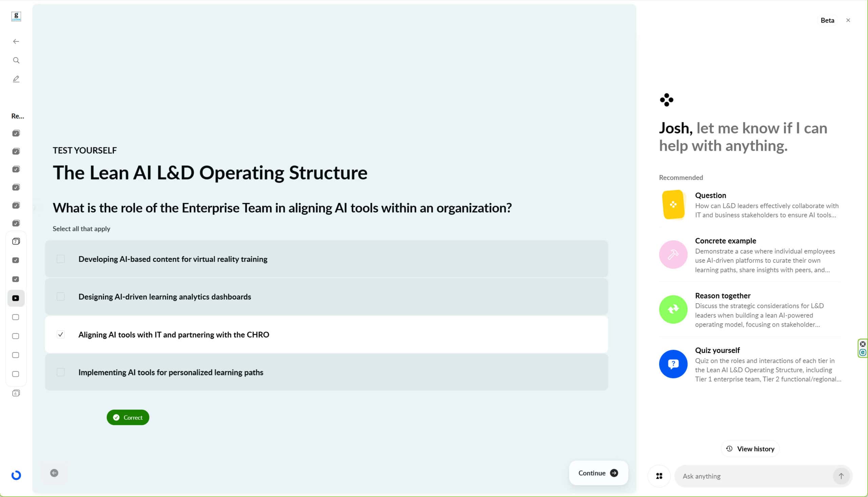Check 'Designing AI-driven learning analytics dashboards' option
Image resolution: width=868 pixels, height=497 pixels.
60,297
